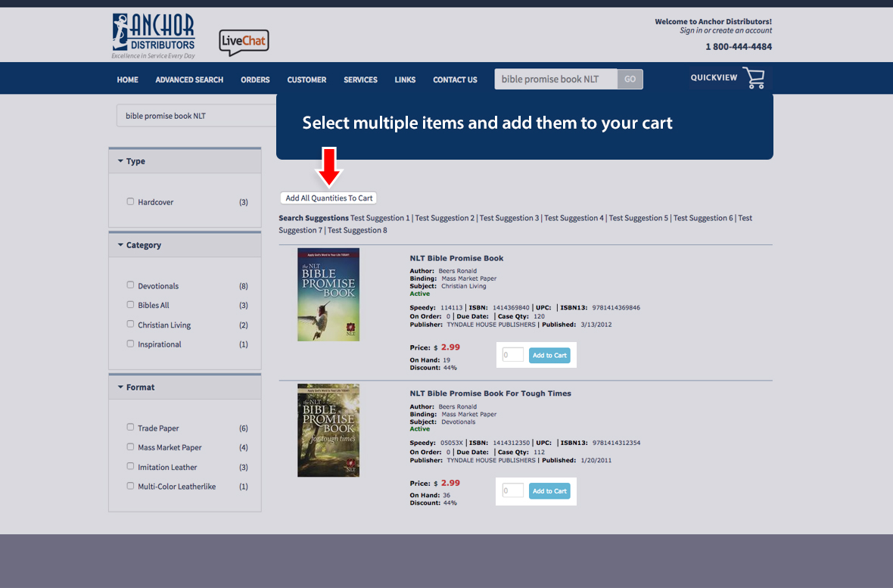Open NLT Bible Promise Book For Tough Times title
The width and height of the screenshot is (893, 588).
coord(490,394)
